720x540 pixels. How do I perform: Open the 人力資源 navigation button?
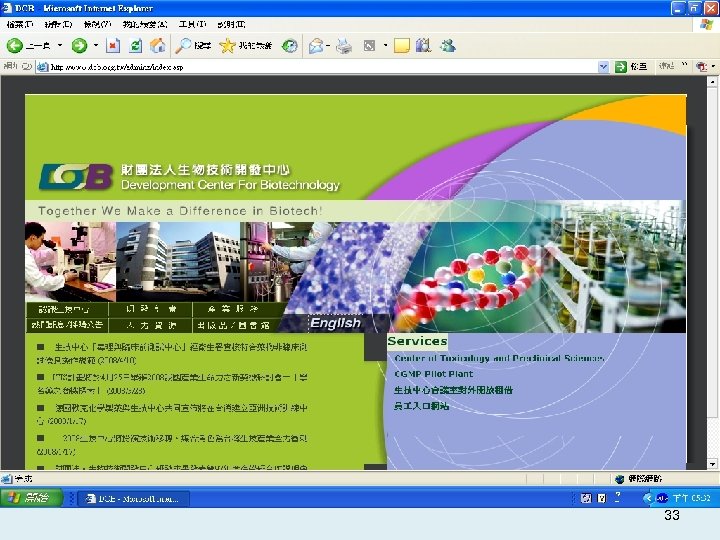coord(151,326)
